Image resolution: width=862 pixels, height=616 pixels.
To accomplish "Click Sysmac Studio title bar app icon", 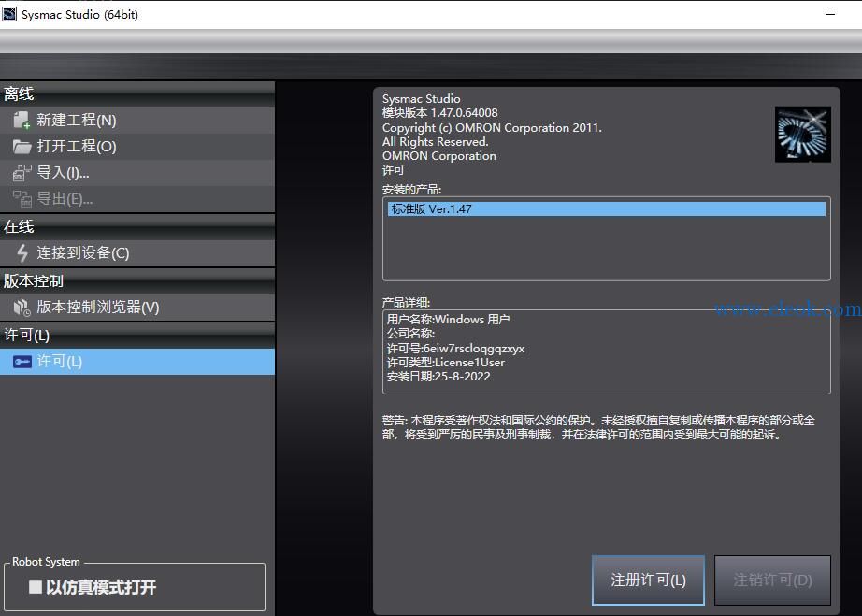I will pyautogui.click(x=9, y=14).
